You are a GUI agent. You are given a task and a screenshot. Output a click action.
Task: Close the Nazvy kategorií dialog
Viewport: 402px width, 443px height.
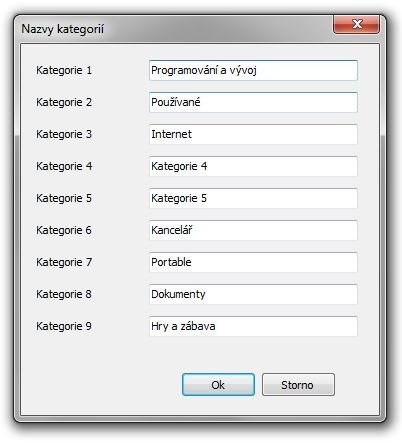tap(357, 24)
